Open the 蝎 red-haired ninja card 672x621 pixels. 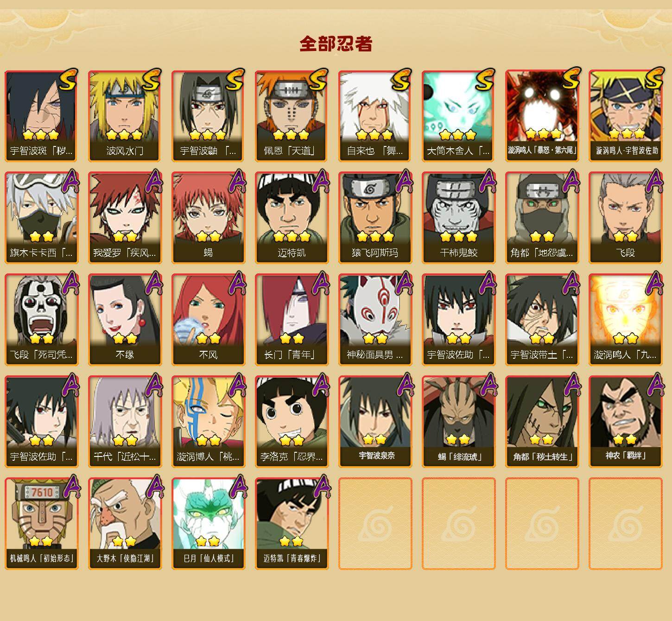(x=208, y=218)
